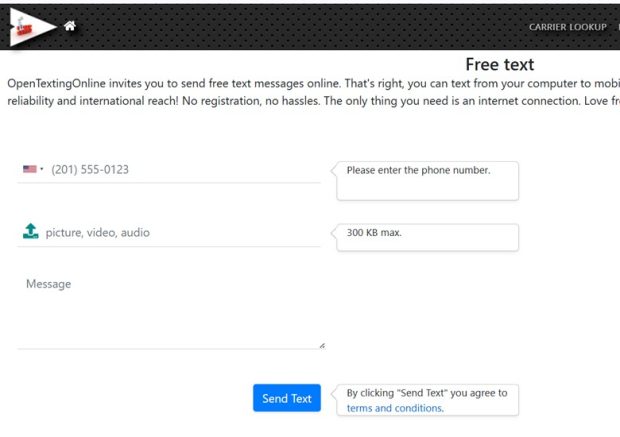Image resolution: width=620 pixels, height=437 pixels.
Task: Click the picture, video, audio attachment field
Action: point(180,233)
